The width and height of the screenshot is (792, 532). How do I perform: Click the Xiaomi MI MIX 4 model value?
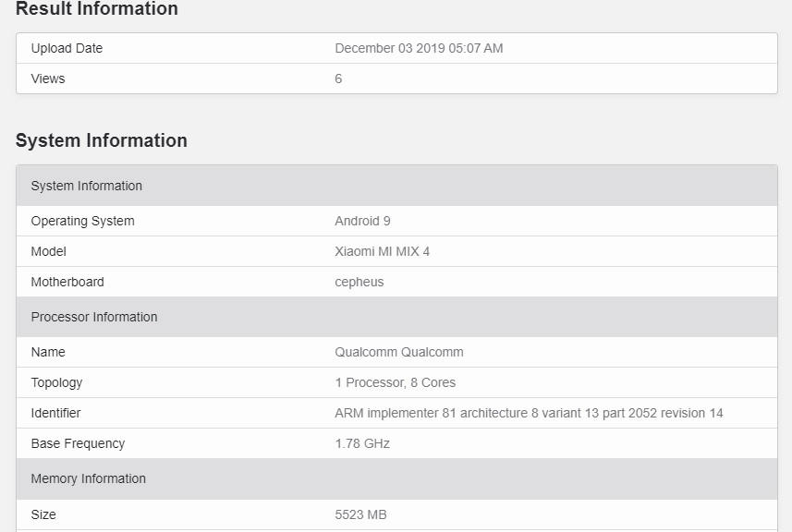(x=383, y=251)
